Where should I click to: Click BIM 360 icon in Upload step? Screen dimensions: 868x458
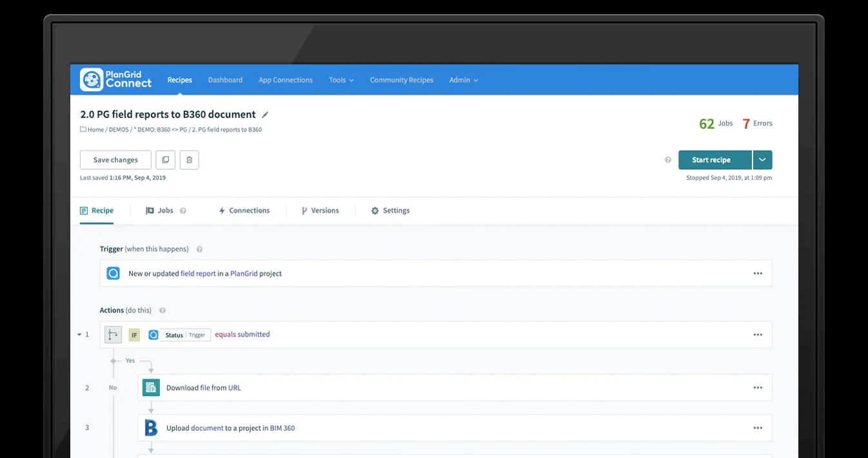point(151,428)
